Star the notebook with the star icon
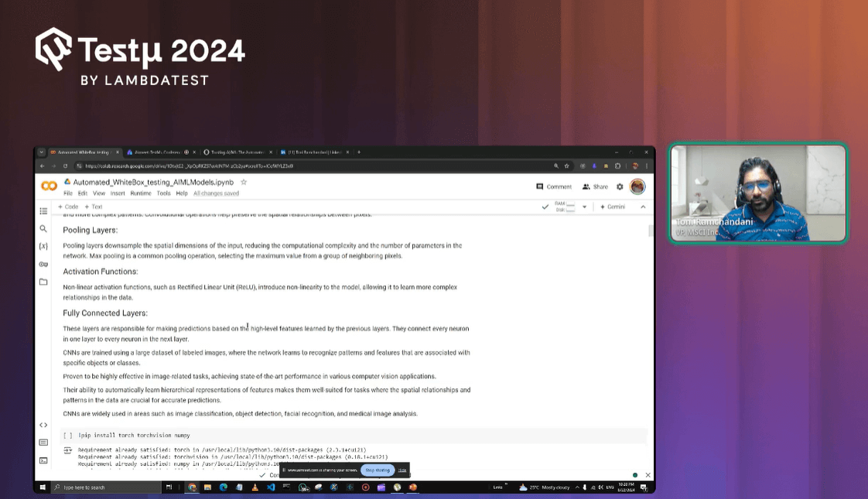868x499 pixels. [x=244, y=182]
